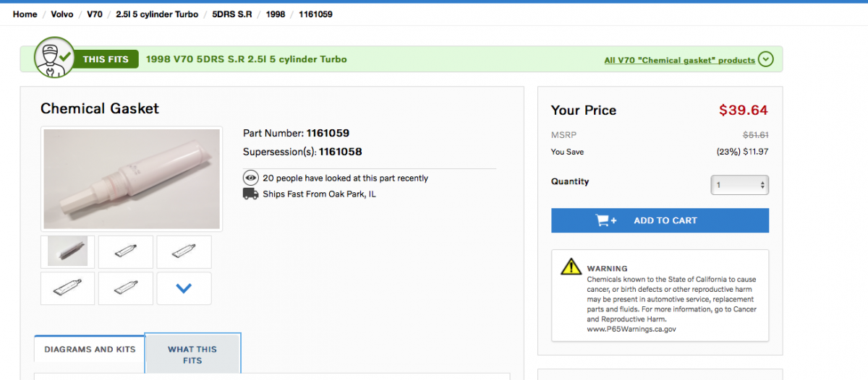Expand the circled chevron beside All V70 products

click(766, 60)
